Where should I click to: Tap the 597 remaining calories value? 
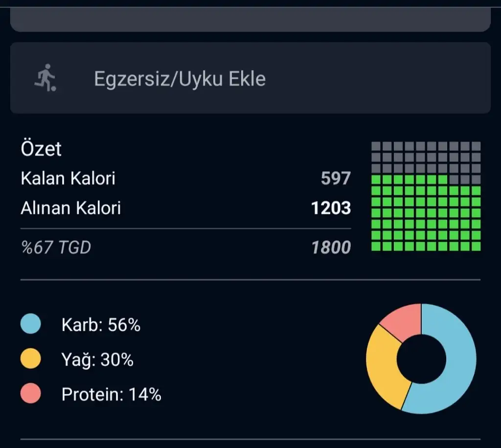(336, 178)
